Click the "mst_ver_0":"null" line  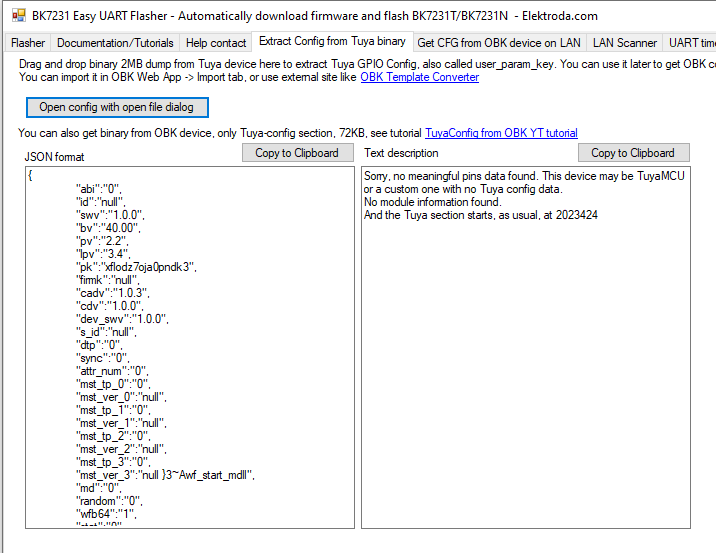coord(121,397)
